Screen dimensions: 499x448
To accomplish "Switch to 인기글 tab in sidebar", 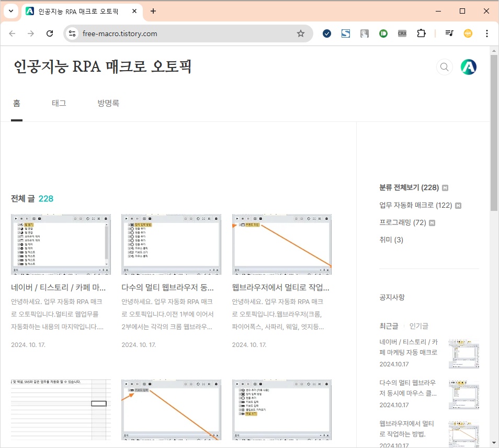I will pyautogui.click(x=418, y=326).
